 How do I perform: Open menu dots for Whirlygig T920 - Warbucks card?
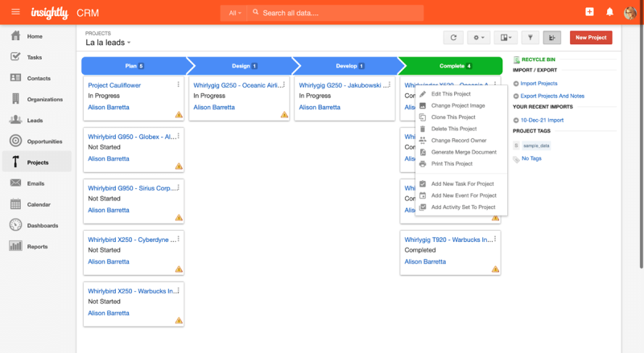495,239
